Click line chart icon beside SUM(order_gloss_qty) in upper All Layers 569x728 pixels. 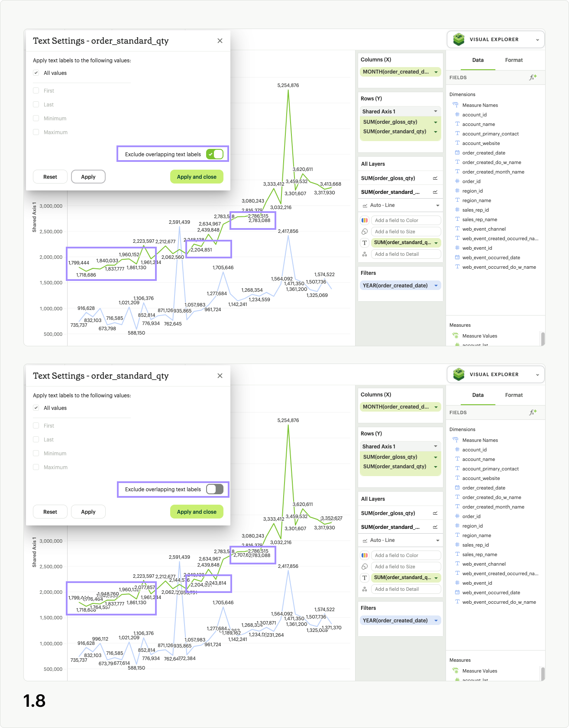click(435, 178)
